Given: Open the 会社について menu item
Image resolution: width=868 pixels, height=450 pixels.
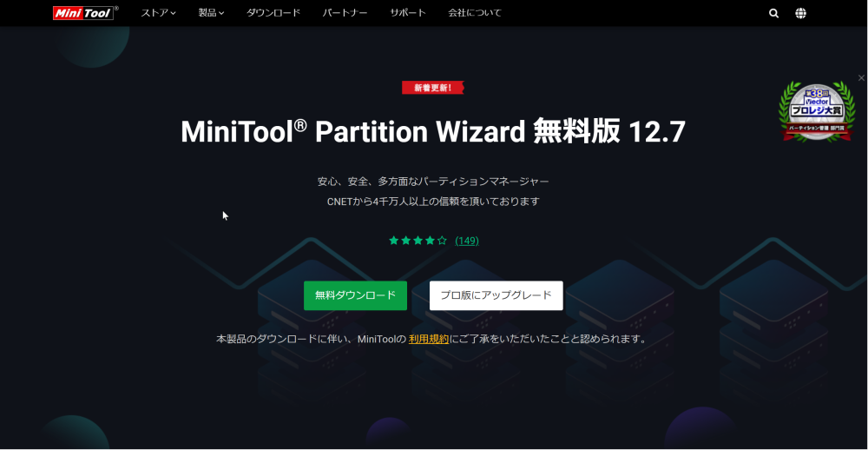Looking at the screenshot, I should 475,13.
